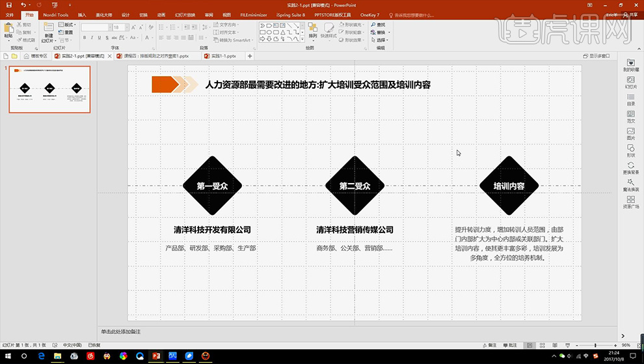
Task: Toggle bold text formatting
Action: click(84, 39)
